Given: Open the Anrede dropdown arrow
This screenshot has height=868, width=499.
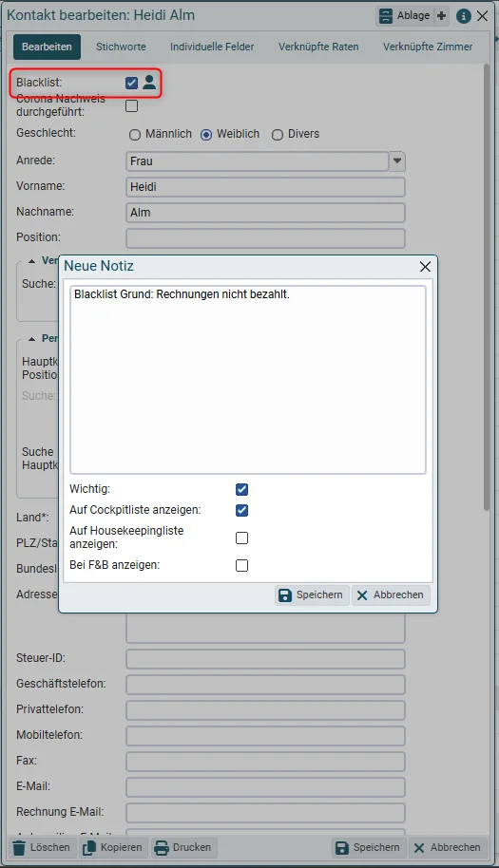Looking at the screenshot, I should pos(397,161).
